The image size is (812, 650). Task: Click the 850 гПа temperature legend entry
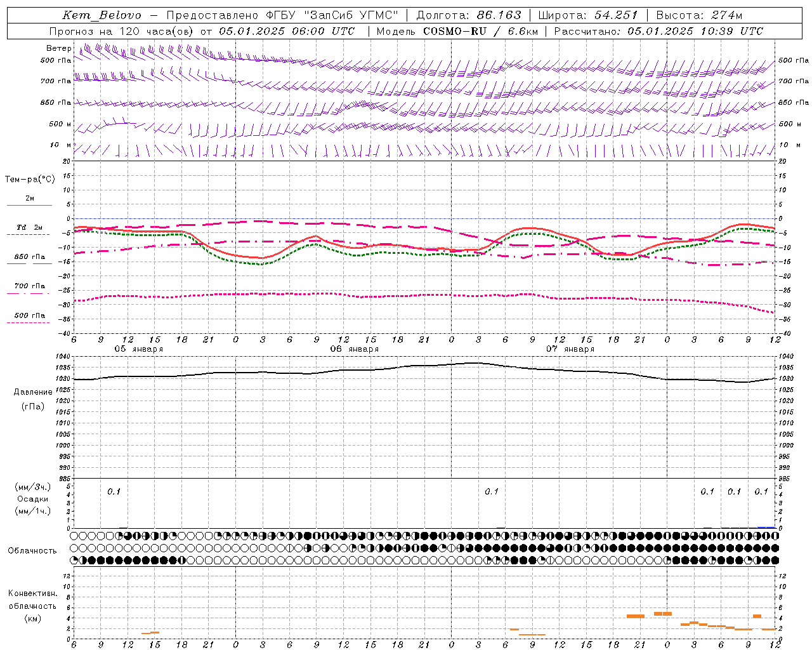pos(30,257)
